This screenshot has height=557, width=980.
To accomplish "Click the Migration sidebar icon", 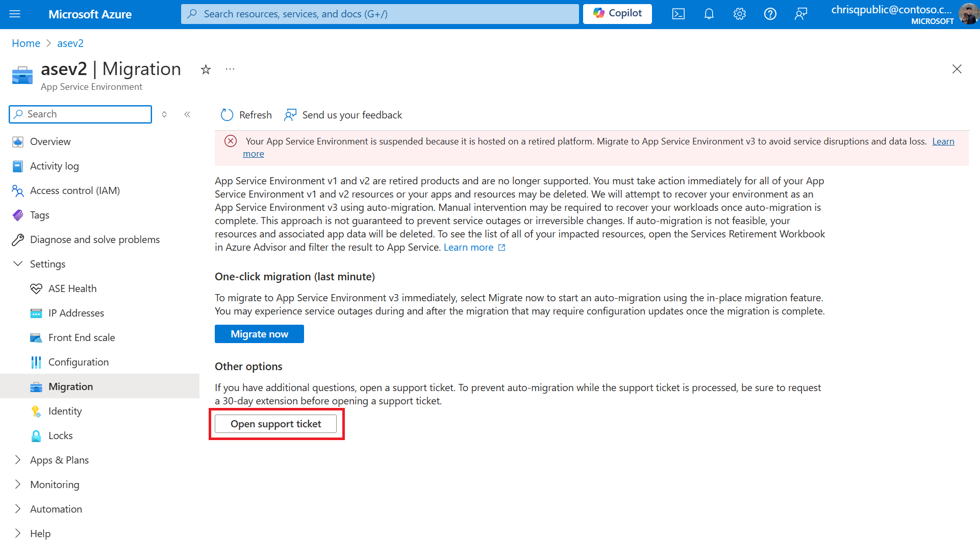I will [36, 386].
